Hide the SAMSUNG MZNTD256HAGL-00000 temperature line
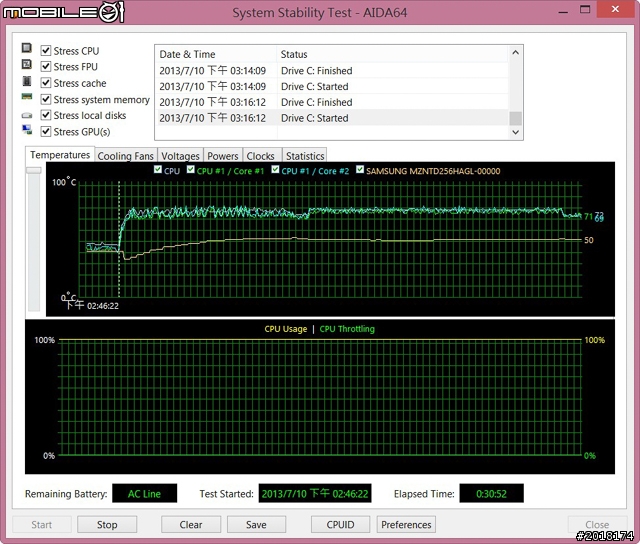Image resolution: width=640 pixels, height=544 pixels. click(x=360, y=169)
